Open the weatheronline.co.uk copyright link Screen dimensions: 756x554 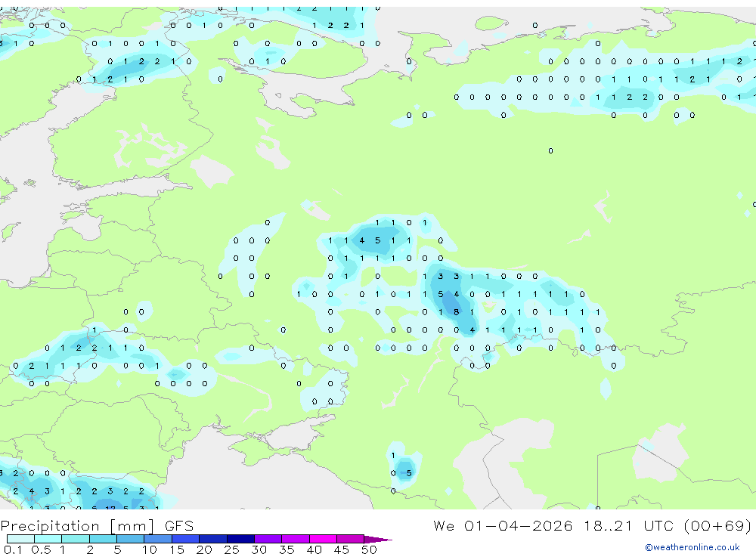[692, 547]
